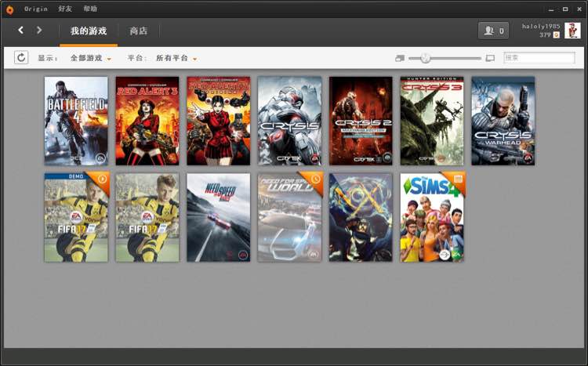This screenshot has width=588, height=366.
Task: Select the small tile size icon
Action: (400, 58)
